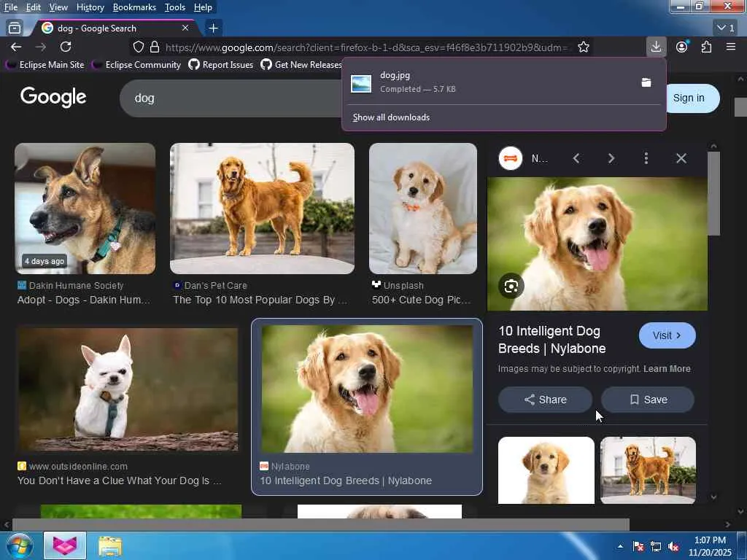Show next image in preview panel
This screenshot has width=747, height=560.
tap(611, 158)
